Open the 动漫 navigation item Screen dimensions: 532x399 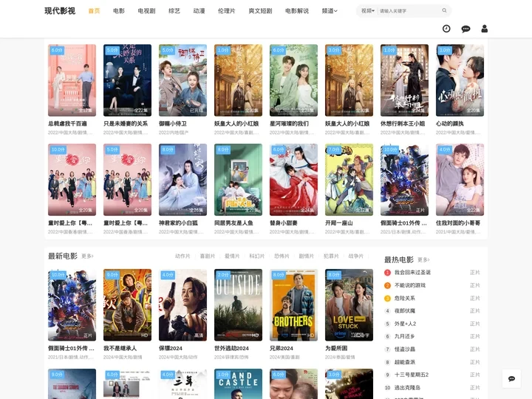tap(199, 11)
